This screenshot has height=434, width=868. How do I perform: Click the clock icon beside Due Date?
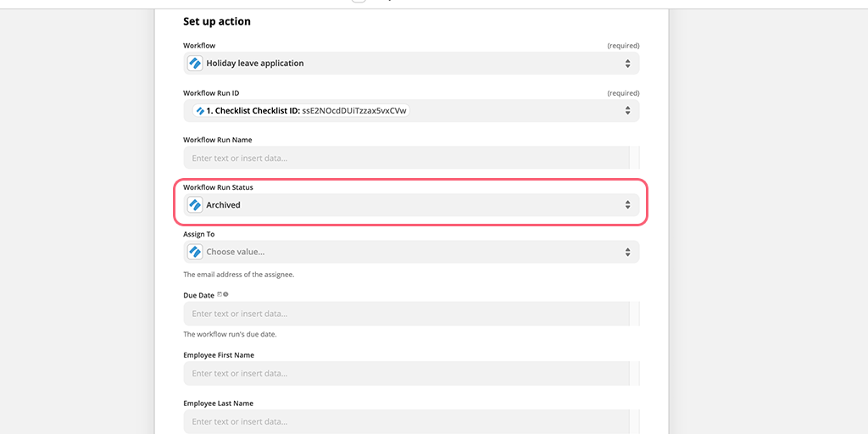coord(225,294)
